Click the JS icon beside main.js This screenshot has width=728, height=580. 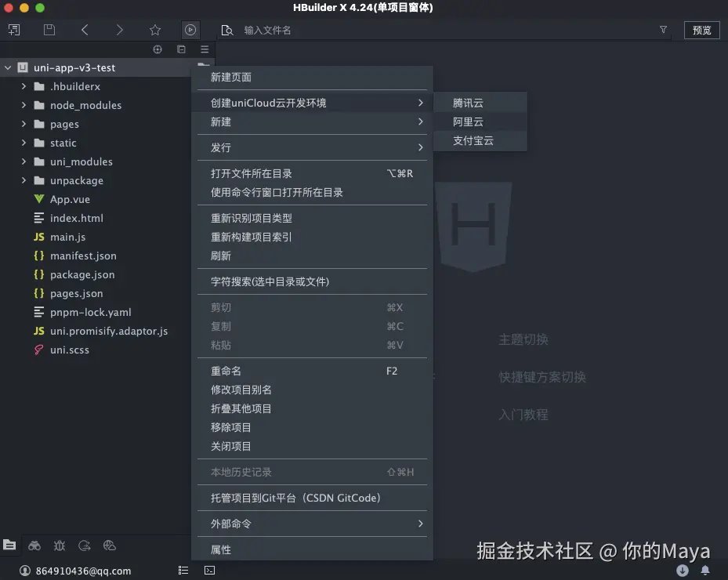pyautogui.click(x=39, y=237)
